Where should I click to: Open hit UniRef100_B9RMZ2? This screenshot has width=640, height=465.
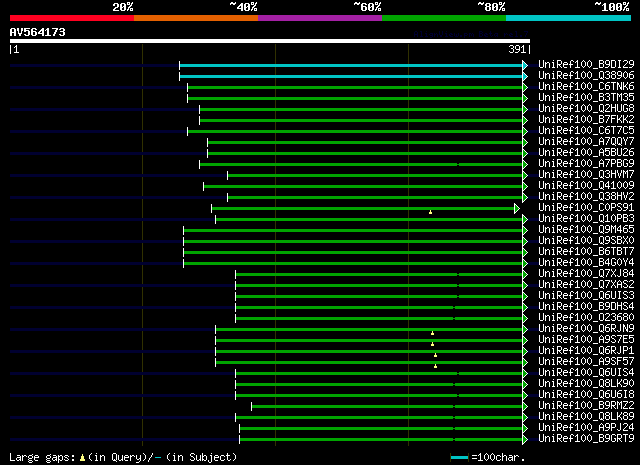(586, 406)
